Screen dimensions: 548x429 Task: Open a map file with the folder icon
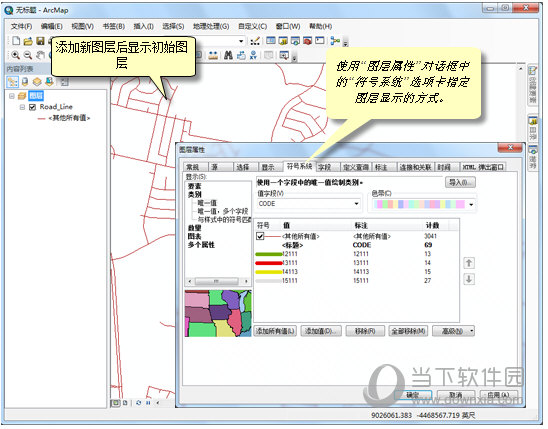[28, 41]
